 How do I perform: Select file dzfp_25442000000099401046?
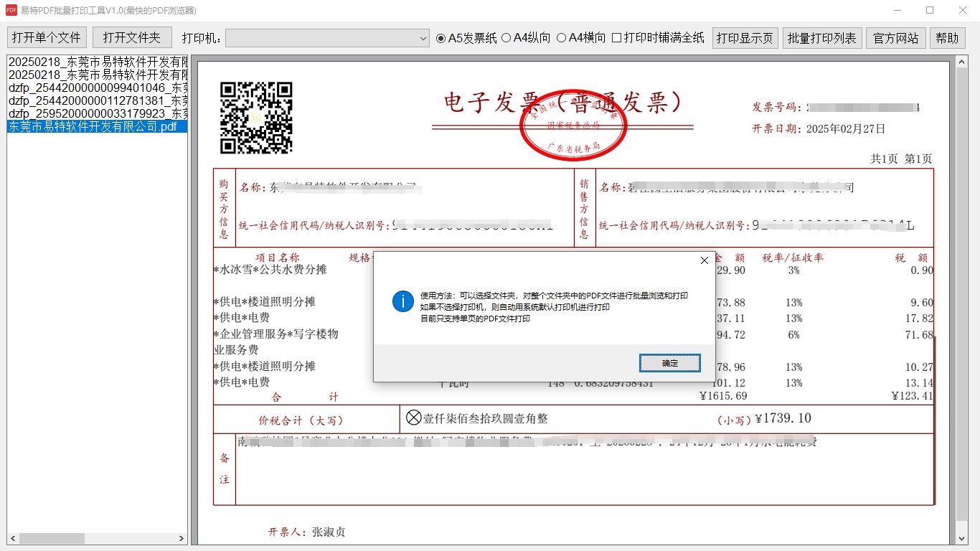point(98,88)
